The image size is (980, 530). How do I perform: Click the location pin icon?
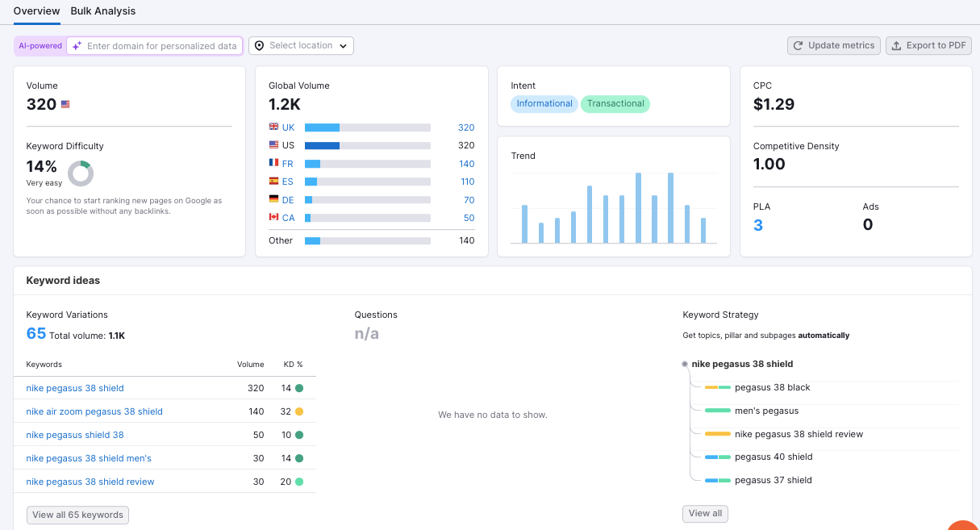click(259, 46)
